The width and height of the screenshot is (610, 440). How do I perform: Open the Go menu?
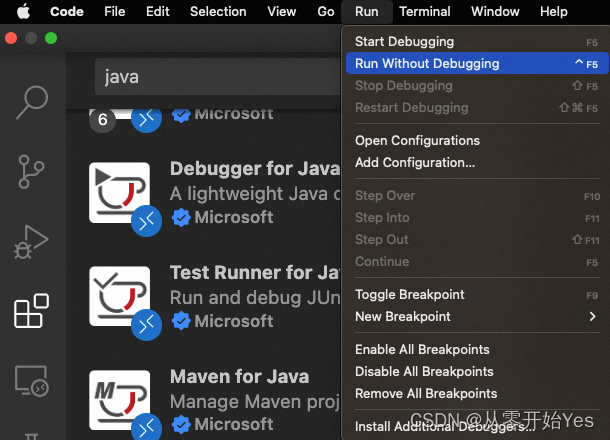pos(326,12)
